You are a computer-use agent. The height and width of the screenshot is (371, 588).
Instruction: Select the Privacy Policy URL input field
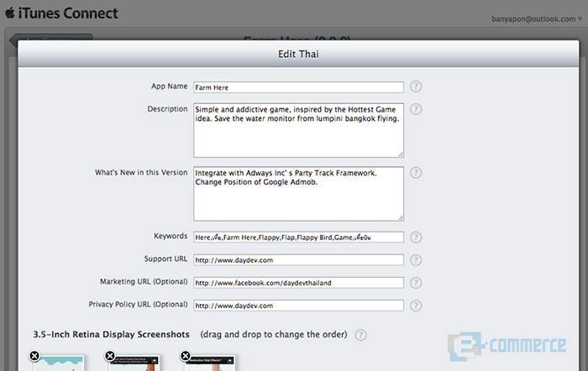(298, 306)
